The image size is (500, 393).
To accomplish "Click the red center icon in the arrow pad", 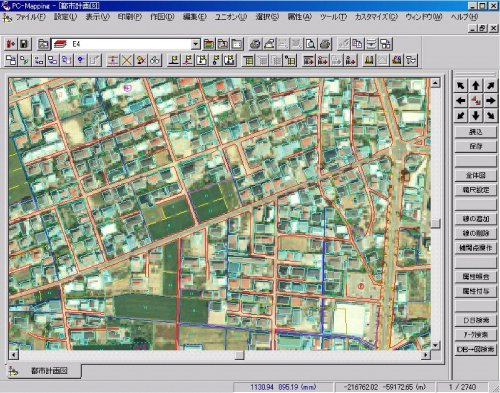I will tap(476, 100).
